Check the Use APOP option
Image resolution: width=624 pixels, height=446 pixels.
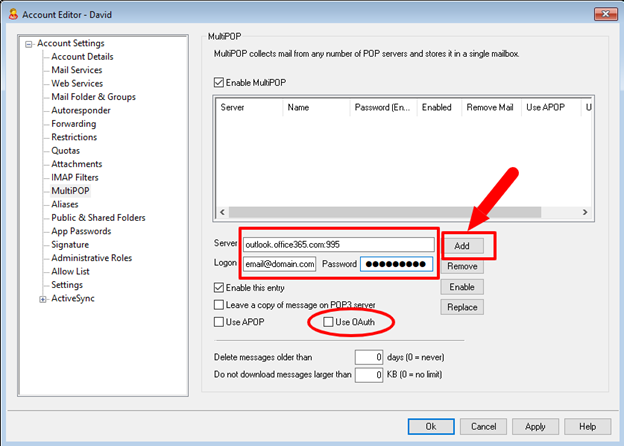[x=220, y=322]
